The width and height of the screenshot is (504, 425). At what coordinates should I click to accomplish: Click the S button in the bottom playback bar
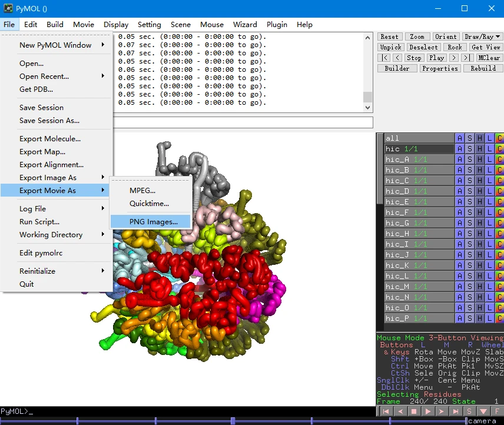click(x=469, y=411)
